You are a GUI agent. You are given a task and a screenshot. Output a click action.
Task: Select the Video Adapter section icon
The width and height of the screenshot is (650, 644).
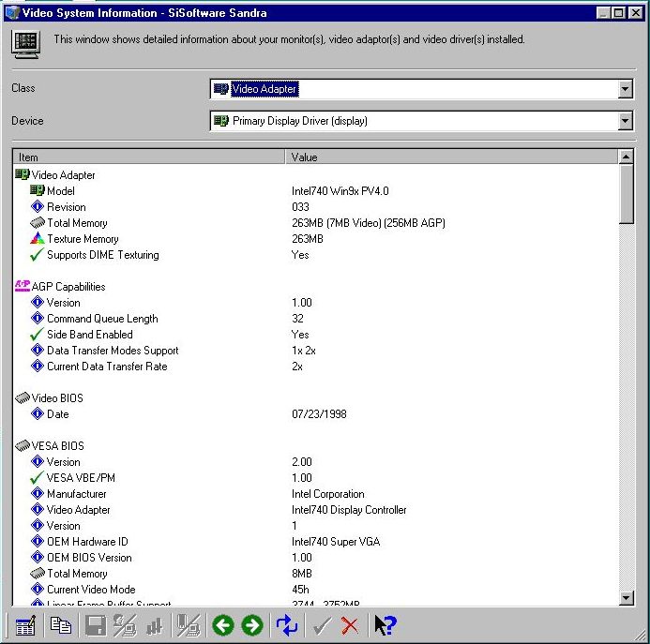(x=22, y=174)
